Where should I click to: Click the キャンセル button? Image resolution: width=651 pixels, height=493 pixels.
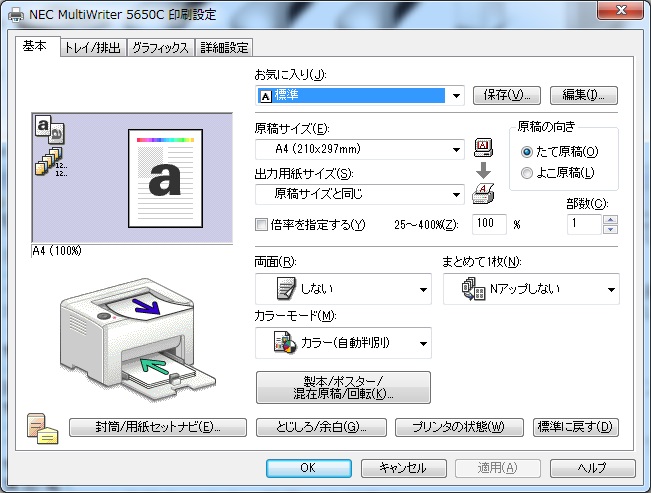coord(404,468)
